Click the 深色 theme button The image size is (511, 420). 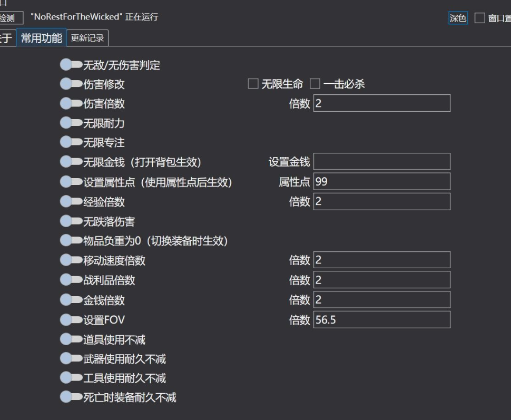coord(458,18)
